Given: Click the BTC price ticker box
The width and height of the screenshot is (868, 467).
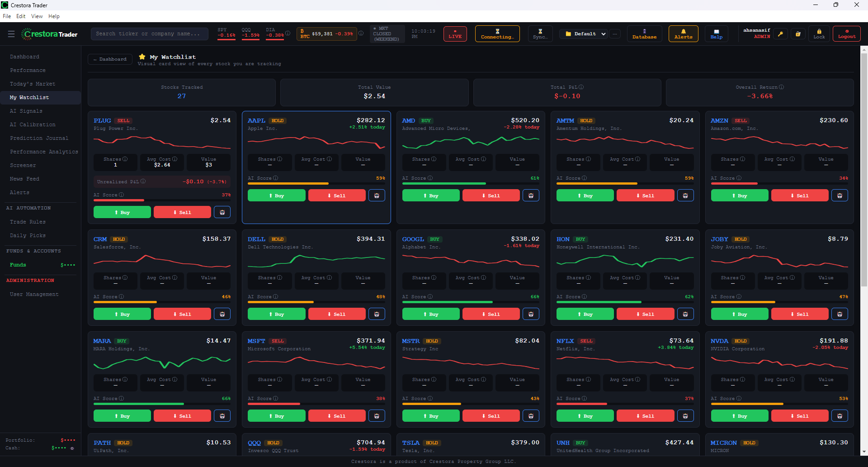Looking at the screenshot, I should (x=326, y=34).
